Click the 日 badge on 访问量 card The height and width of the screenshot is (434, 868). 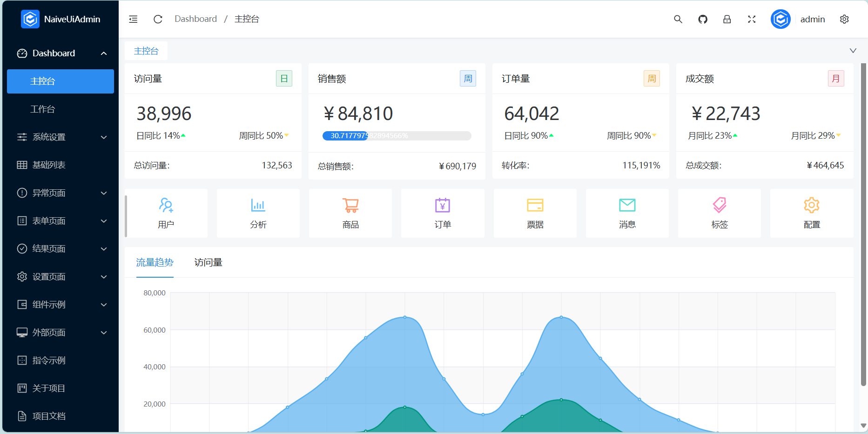click(x=284, y=79)
